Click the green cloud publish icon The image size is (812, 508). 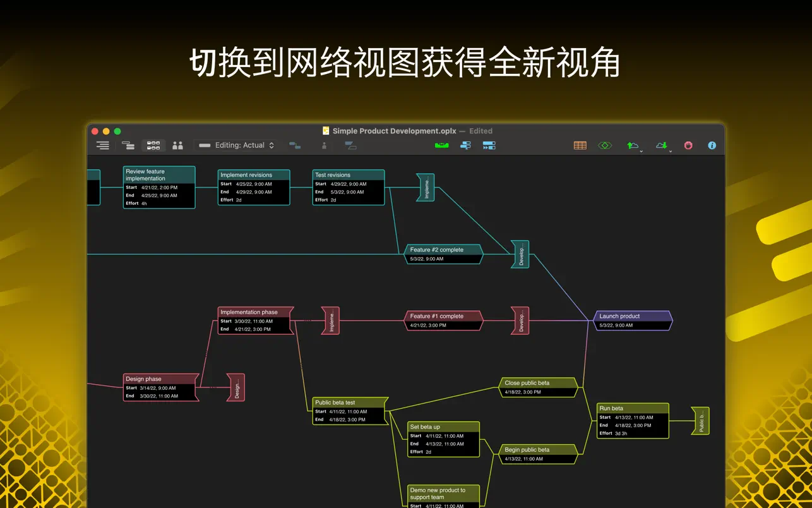pyautogui.click(x=633, y=145)
